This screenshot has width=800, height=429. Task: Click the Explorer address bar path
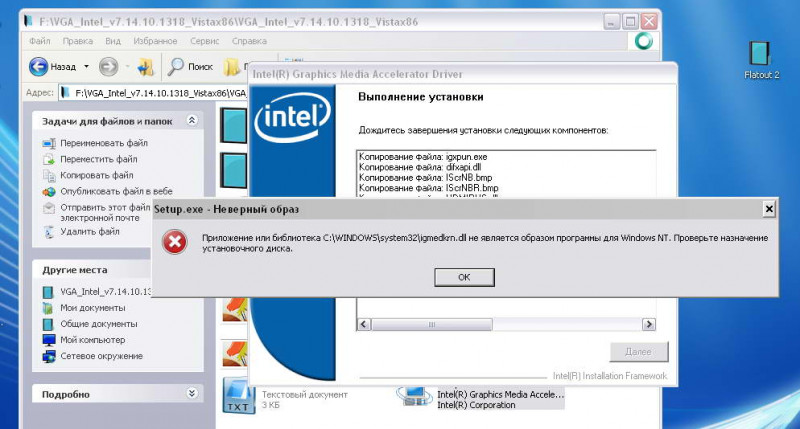[161, 93]
